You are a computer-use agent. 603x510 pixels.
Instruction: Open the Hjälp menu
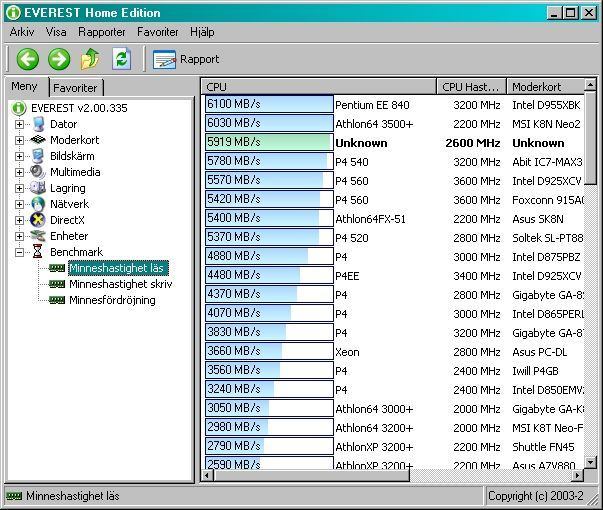tap(202, 32)
